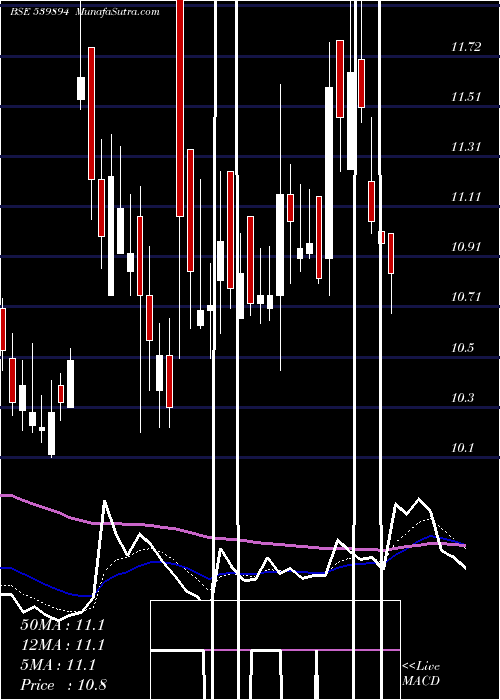Click the <<Live MACD label
Image resolution: width=500 pixels, height=700 pixels.
pyautogui.click(x=421, y=674)
